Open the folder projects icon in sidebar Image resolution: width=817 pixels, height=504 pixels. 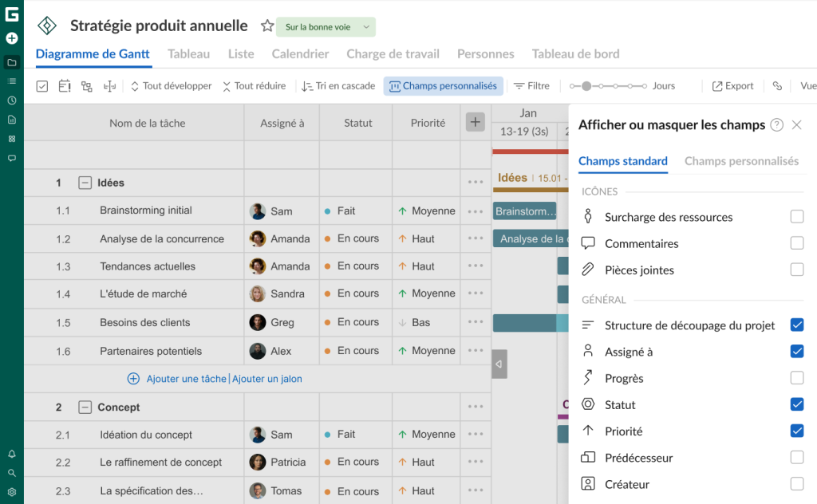pyautogui.click(x=11, y=62)
